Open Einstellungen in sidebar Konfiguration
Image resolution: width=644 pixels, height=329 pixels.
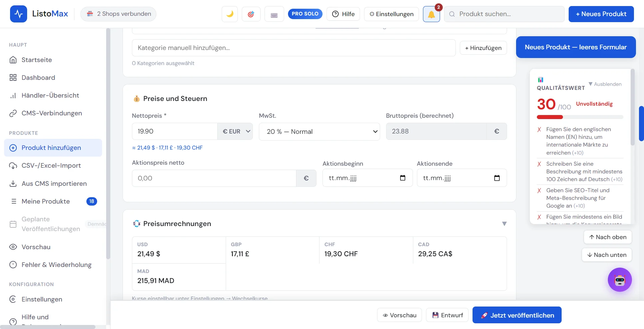(53, 299)
